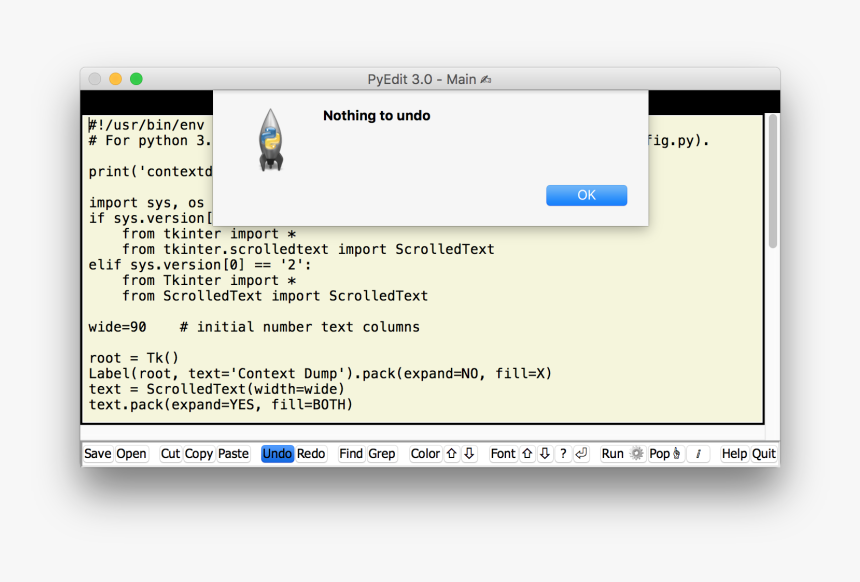Open the Grep search tool
Screen dimensions: 860x582
pyautogui.click(x=382, y=454)
